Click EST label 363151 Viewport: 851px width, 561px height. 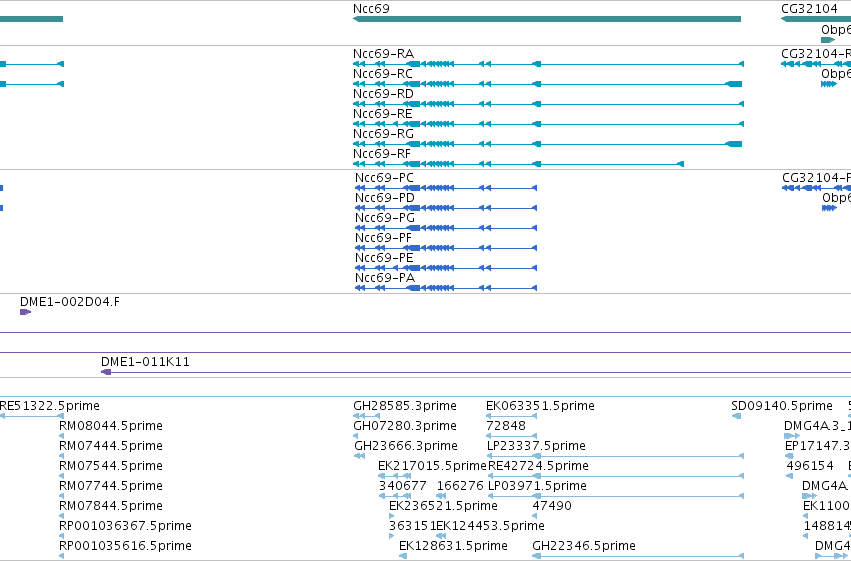(x=412, y=527)
